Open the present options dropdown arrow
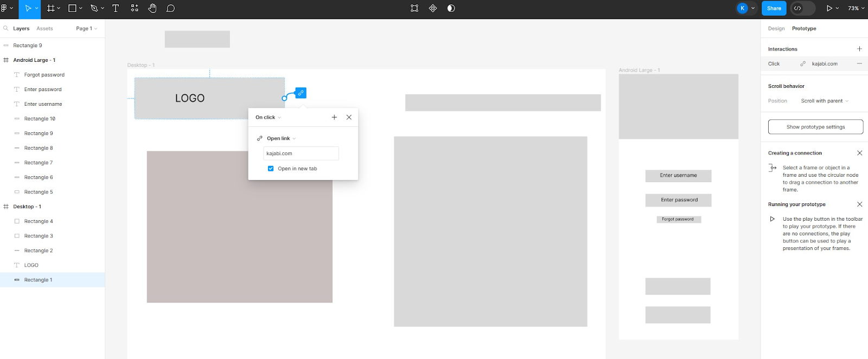Screen dimensions: 868x359 click(837, 8)
